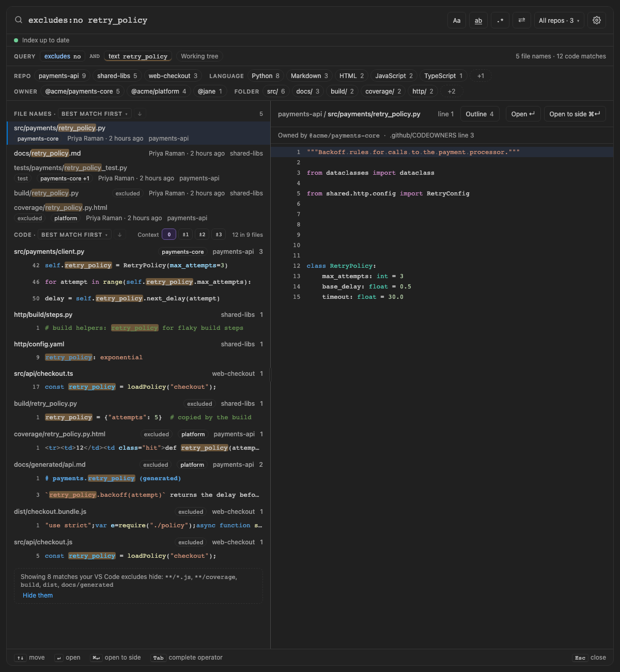This screenshot has width=620, height=672.
Task: Filter by owner @acme/payments-core 5
Action: coord(83,91)
